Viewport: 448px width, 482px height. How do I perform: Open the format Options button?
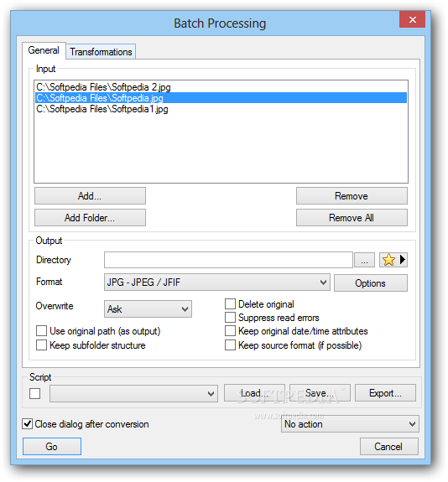click(371, 282)
